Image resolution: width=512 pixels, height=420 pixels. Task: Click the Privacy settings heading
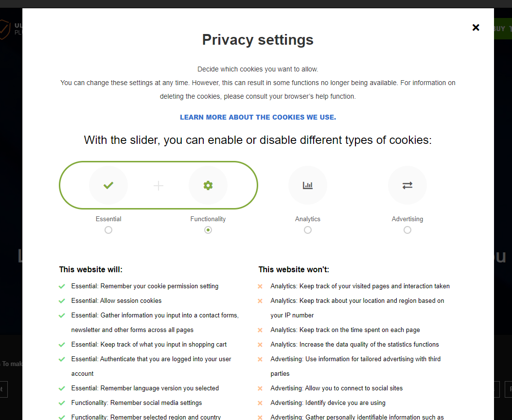click(x=258, y=40)
